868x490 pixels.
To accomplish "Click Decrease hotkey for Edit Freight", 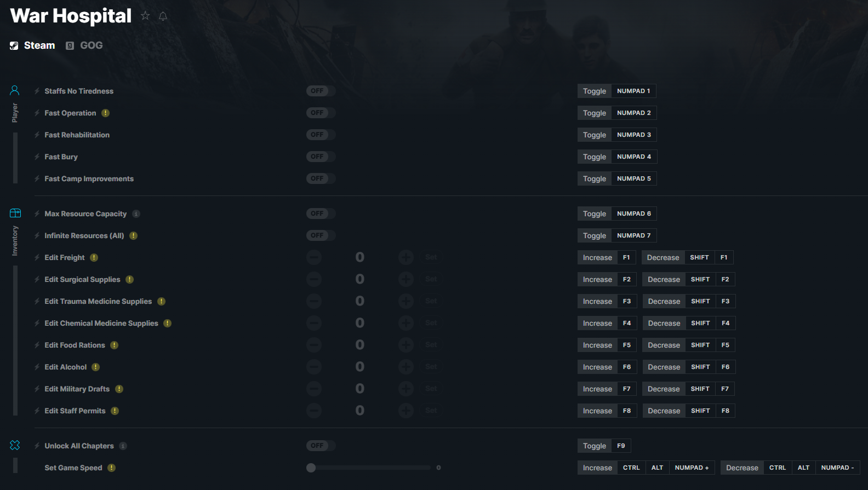I will [663, 257].
